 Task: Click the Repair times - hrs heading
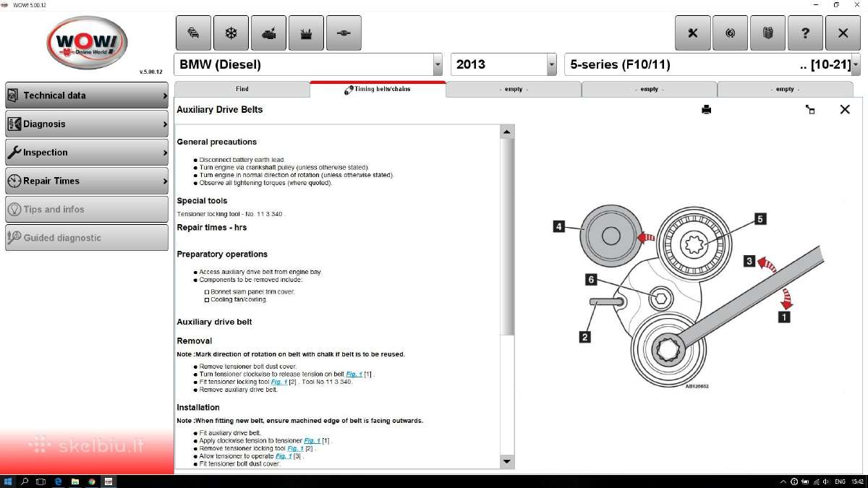(212, 227)
